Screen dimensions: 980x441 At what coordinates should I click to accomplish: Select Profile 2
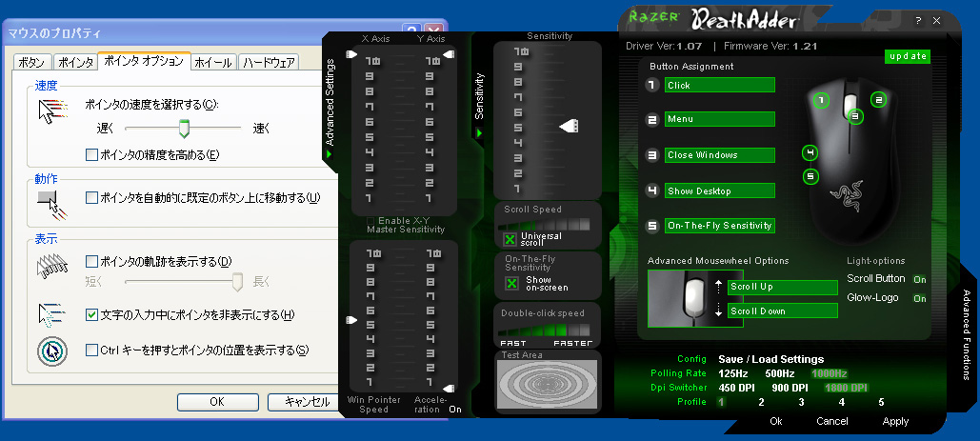[761, 402]
